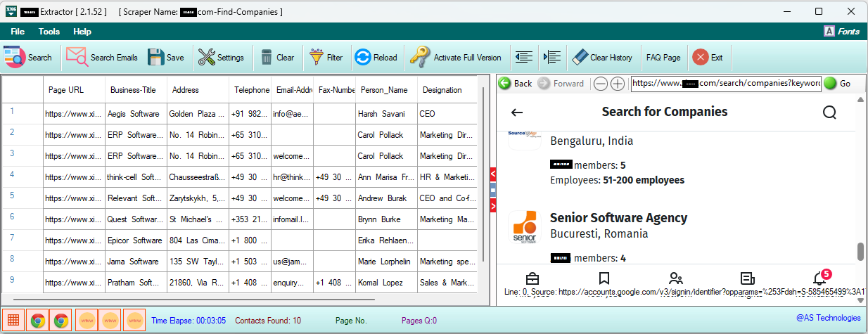
Task: Click the browser pane vertical scrollbar thumb
Action: [x=861, y=252]
